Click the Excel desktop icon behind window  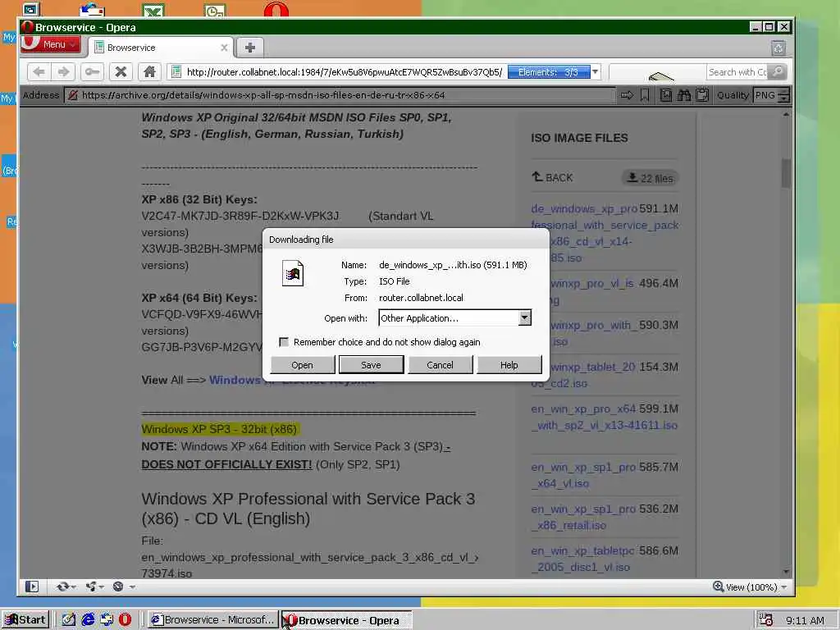click(x=153, y=10)
